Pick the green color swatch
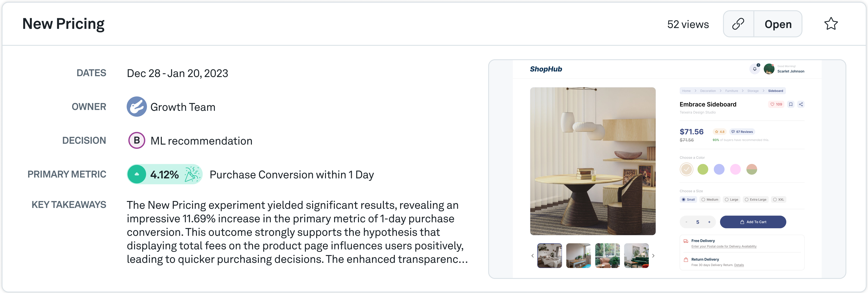 click(x=703, y=169)
